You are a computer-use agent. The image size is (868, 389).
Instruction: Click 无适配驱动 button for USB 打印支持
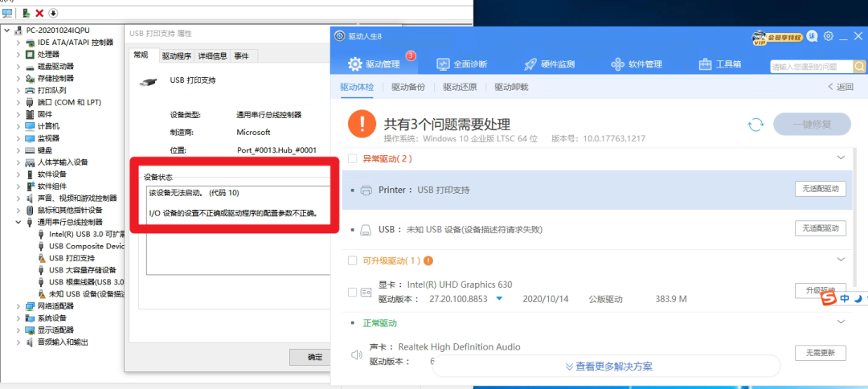point(821,189)
